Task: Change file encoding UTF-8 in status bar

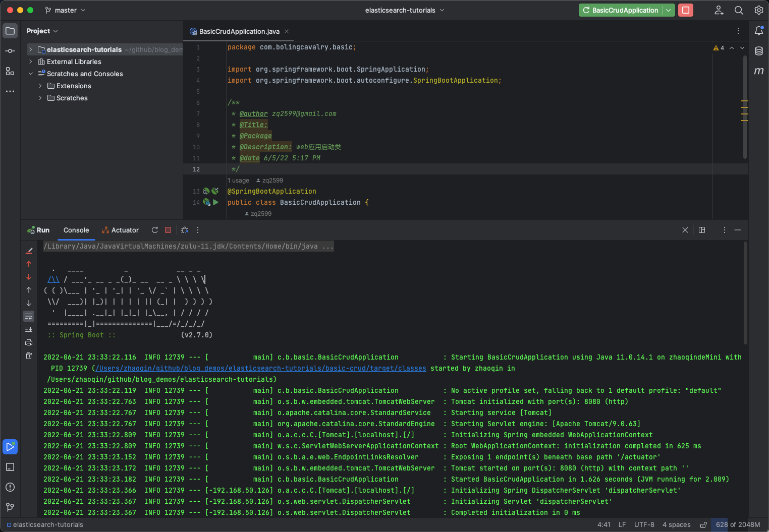Action: (x=644, y=525)
